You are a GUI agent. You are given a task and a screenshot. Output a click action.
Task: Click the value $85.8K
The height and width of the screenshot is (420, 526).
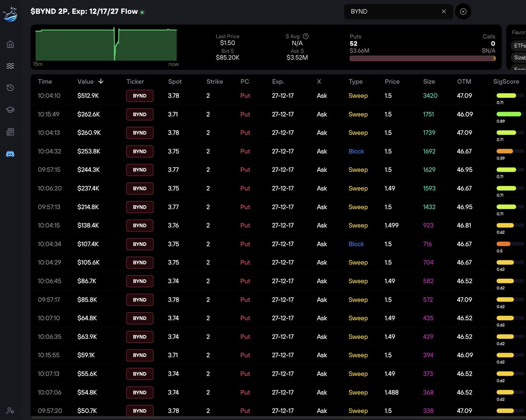pyautogui.click(x=87, y=299)
